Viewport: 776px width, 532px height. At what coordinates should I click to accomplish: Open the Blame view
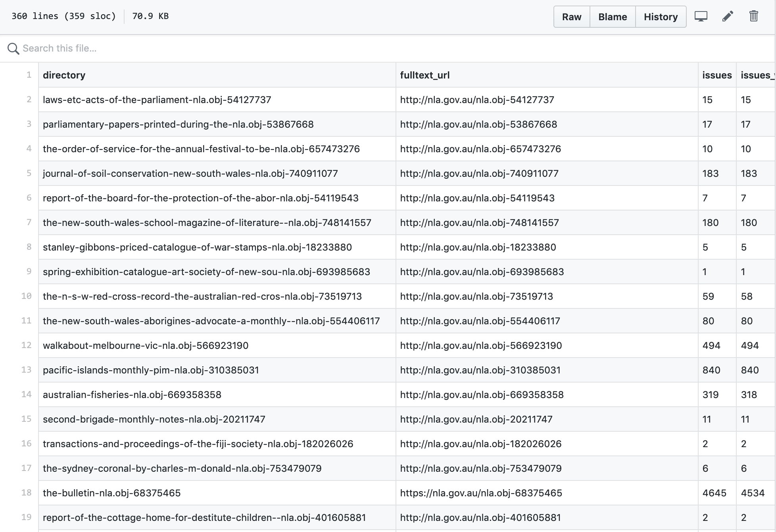coord(612,17)
